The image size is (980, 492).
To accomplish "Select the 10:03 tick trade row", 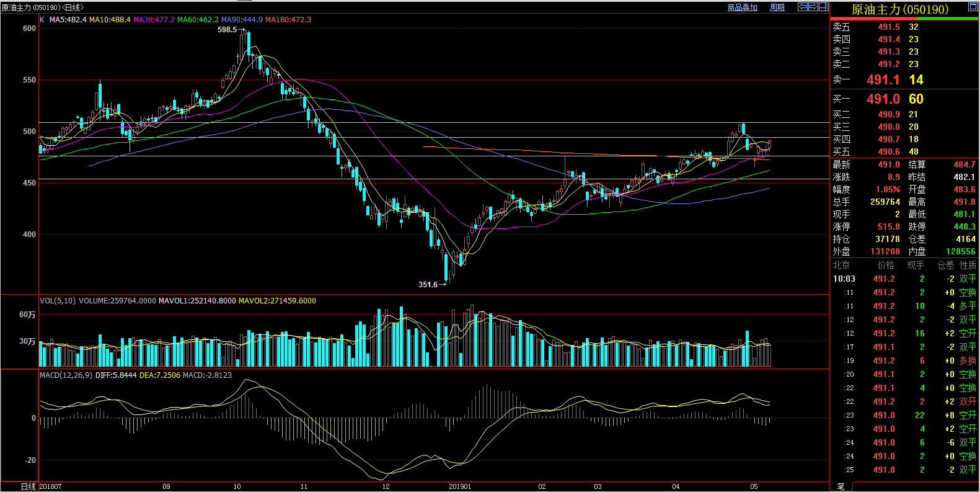I will tap(904, 279).
